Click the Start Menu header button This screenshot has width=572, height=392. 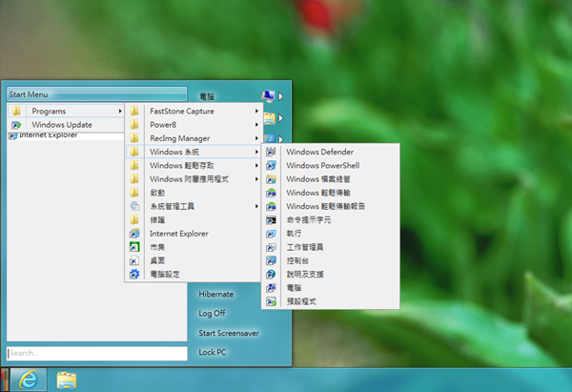[96, 94]
